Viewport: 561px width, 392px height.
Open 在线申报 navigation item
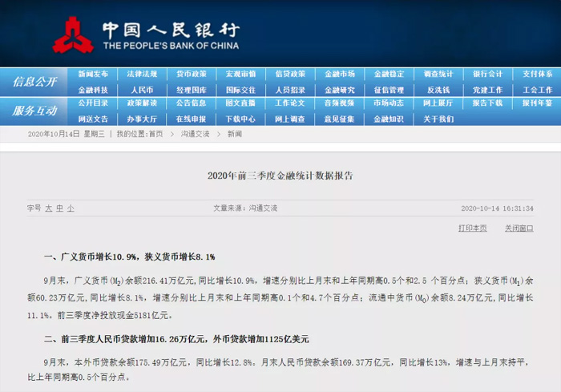tap(192, 119)
